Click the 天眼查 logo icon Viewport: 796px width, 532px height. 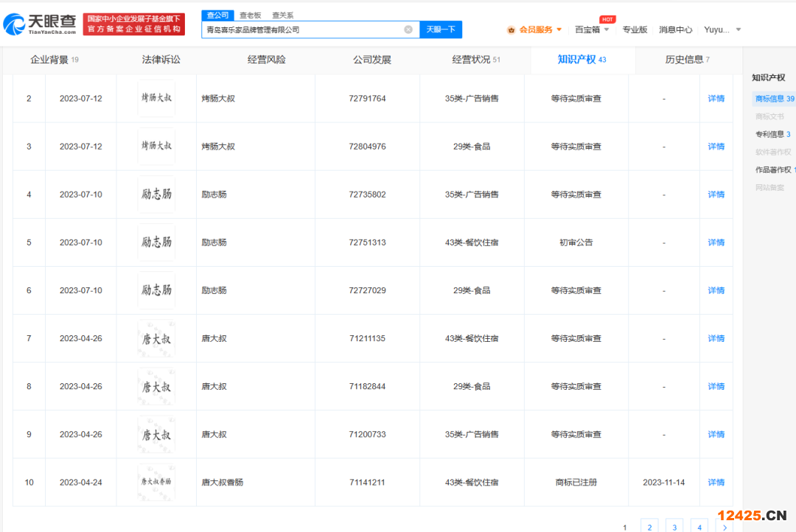pyautogui.click(x=15, y=24)
